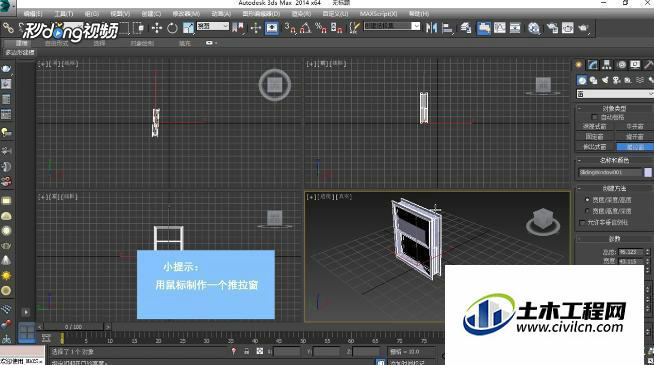Open Render Setup icon

pyautogui.click(x=552, y=28)
